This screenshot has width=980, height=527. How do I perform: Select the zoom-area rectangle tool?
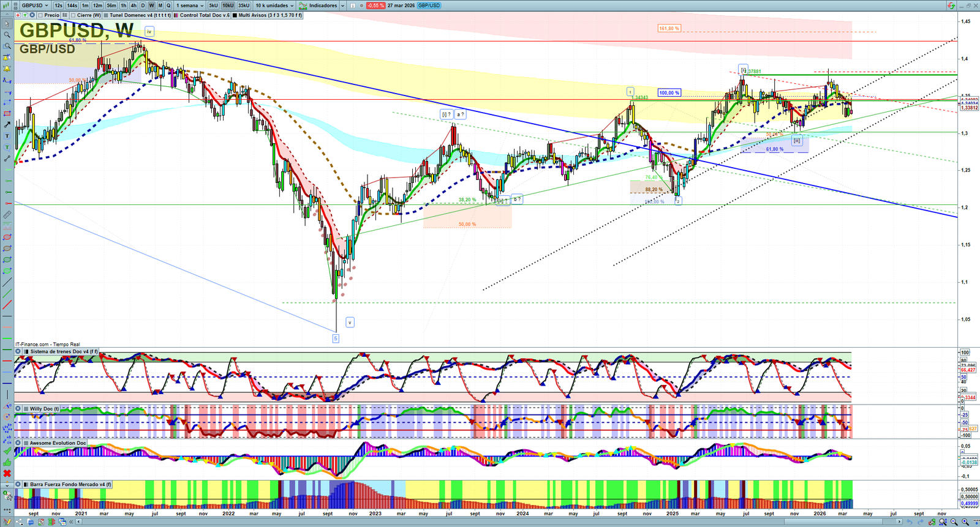(7, 46)
